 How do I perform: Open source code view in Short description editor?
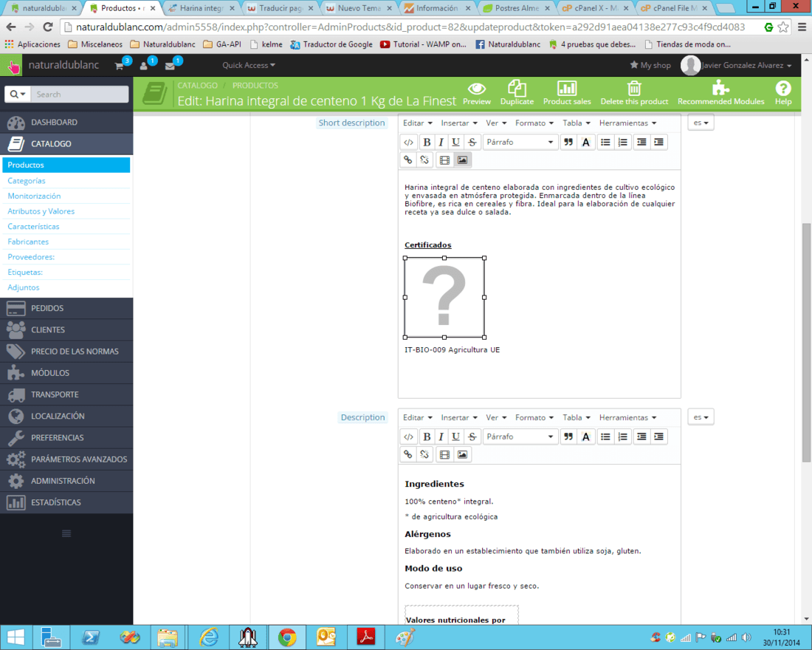coord(409,142)
